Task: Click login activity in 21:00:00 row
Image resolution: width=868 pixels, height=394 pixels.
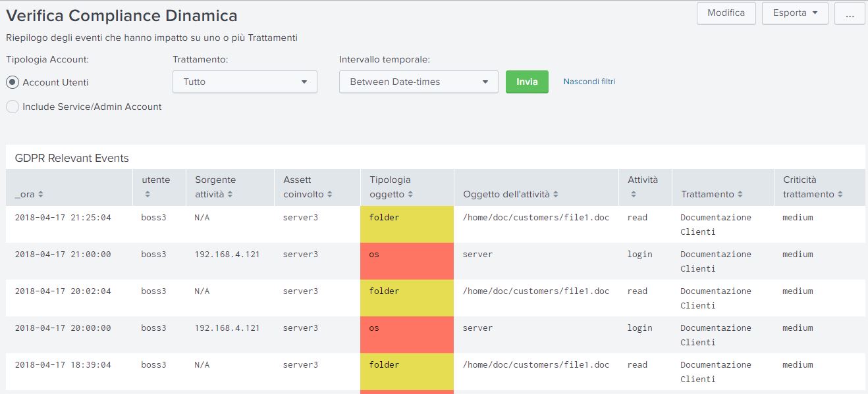Action: click(x=639, y=254)
